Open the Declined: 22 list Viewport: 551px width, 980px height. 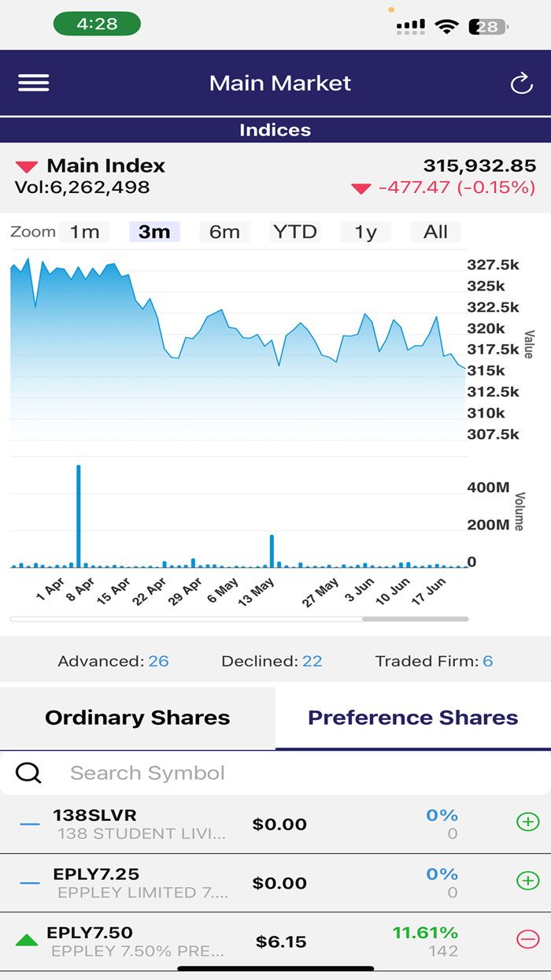click(272, 661)
